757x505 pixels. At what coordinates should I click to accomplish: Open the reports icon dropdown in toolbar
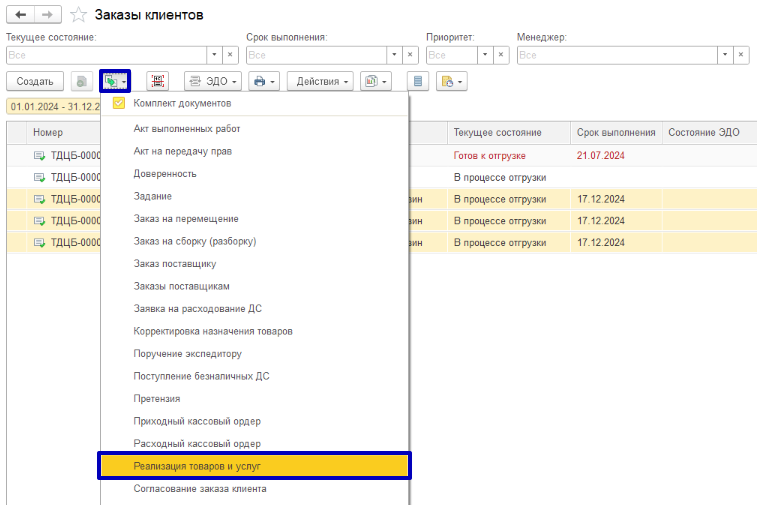coord(375,81)
